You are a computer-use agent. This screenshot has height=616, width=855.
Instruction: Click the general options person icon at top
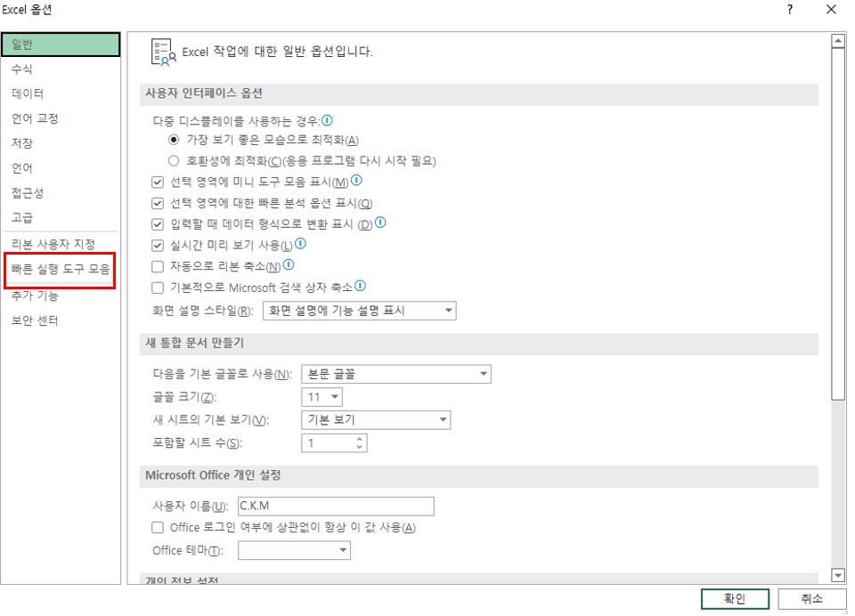160,52
